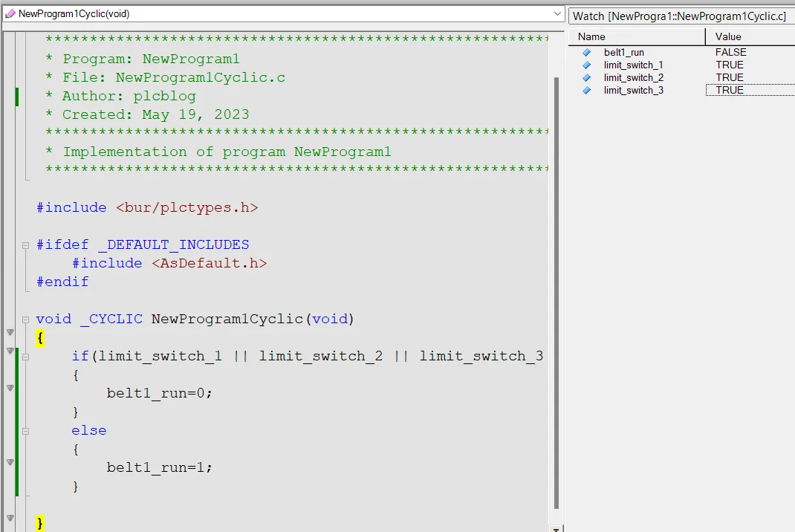Click the TRUE value of limit_switch_1
Image resolution: width=795 pixels, height=532 pixels.
pyautogui.click(x=730, y=65)
